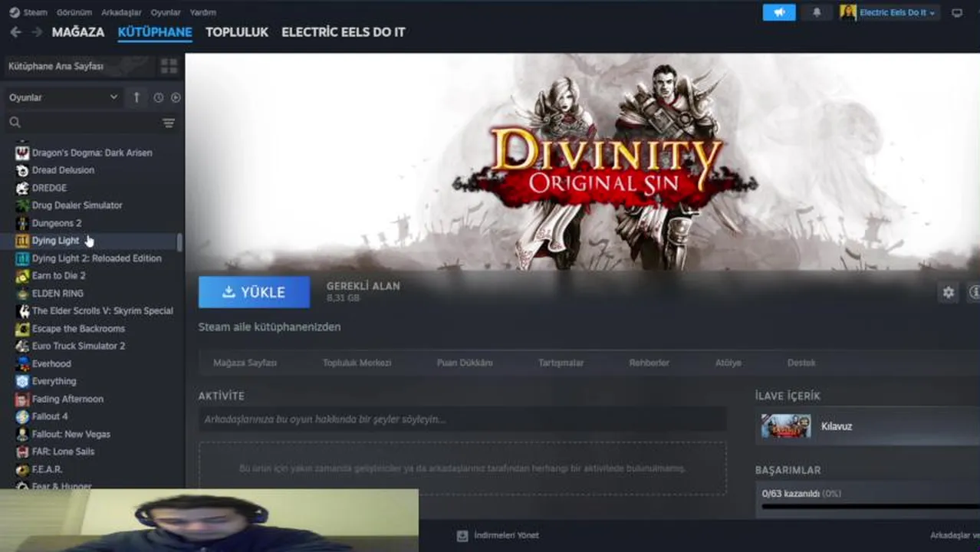Open the Kılavuz DLC thumbnail
The image size is (980, 552).
[786, 426]
